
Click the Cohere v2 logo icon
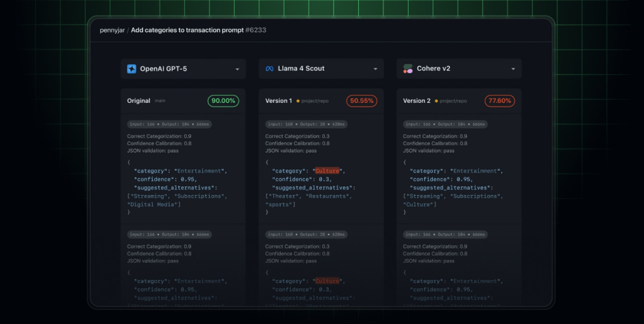pyautogui.click(x=408, y=69)
